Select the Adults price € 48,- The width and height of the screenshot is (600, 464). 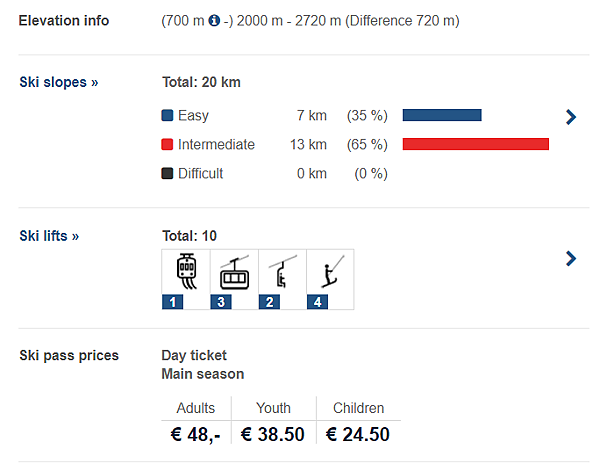[196, 434]
